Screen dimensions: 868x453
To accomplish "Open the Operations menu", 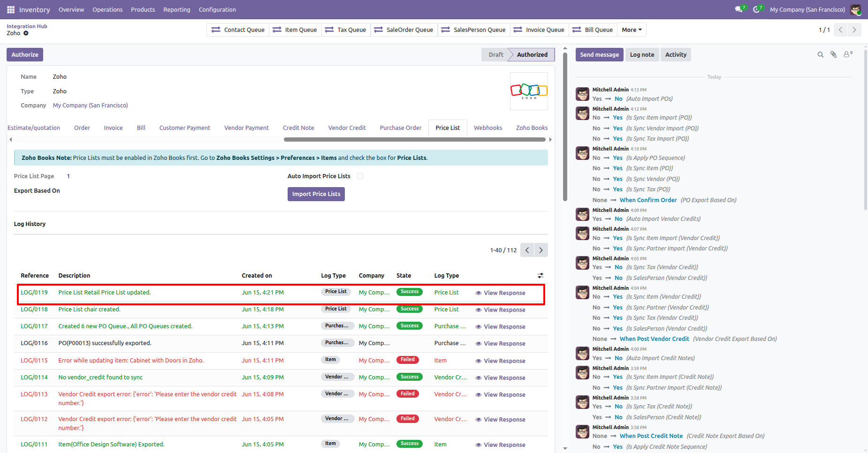I will click(107, 9).
